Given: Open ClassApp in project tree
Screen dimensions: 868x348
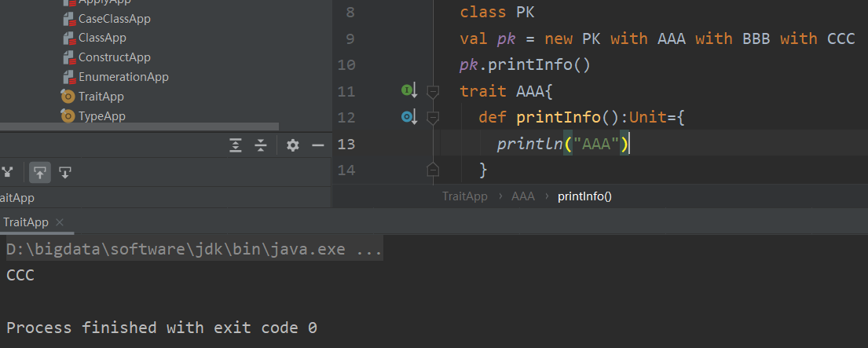Looking at the screenshot, I should (102, 38).
